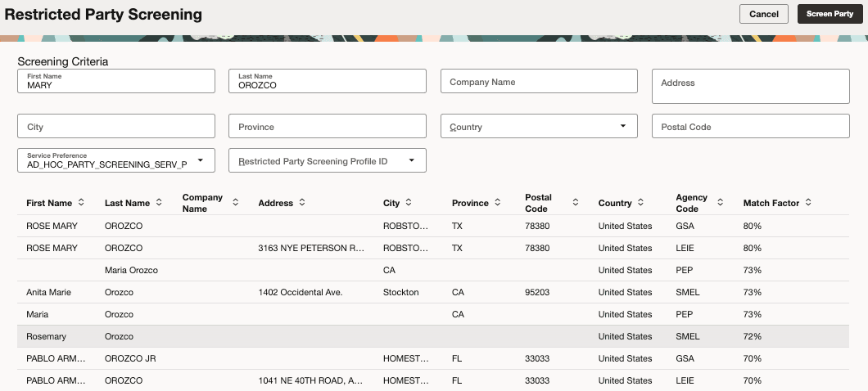Sort results by Address column
This screenshot has width=868, height=391.
click(301, 203)
